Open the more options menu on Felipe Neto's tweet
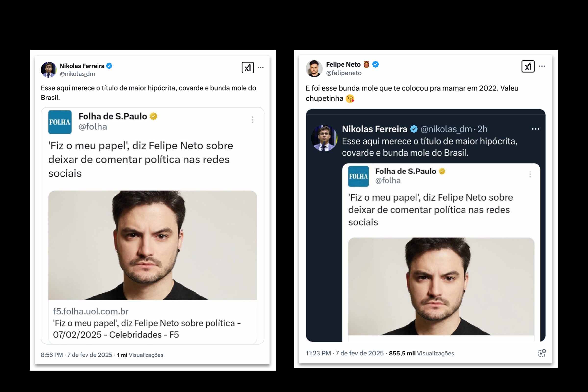 coord(542,66)
